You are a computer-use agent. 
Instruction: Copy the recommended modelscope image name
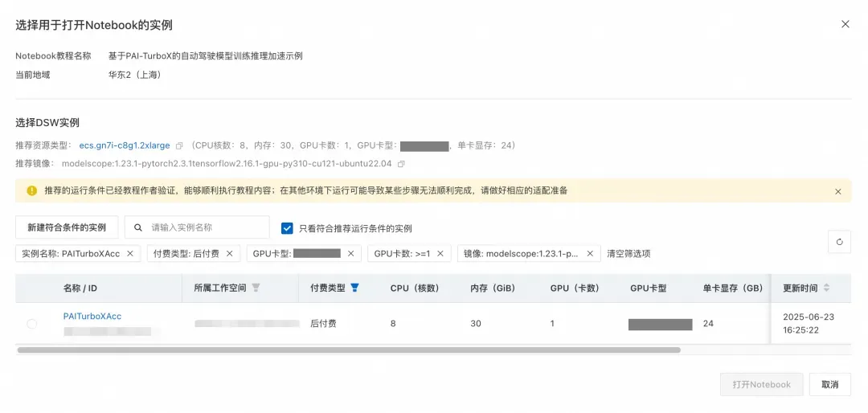(x=401, y=164)
